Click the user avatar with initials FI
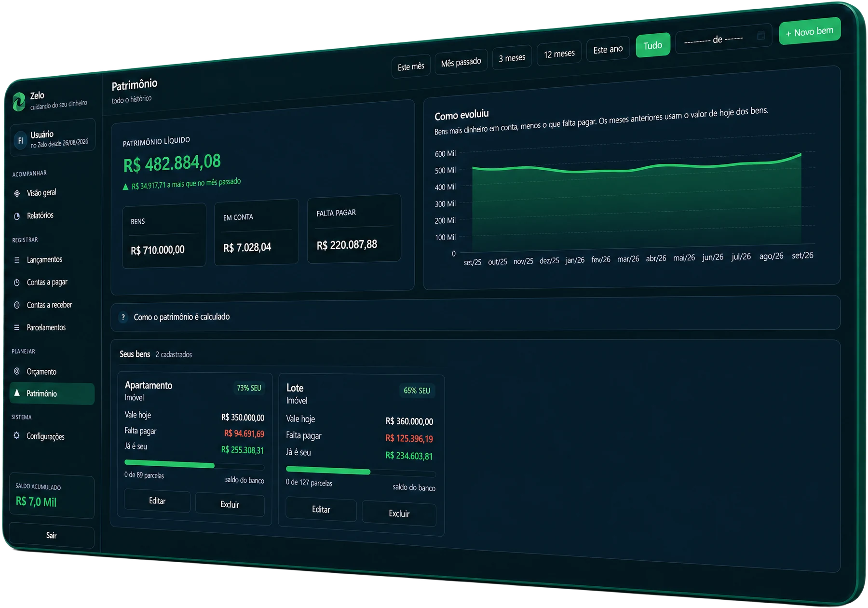Image resolution: width=868 pixels, height=608 pixels. 20,141
